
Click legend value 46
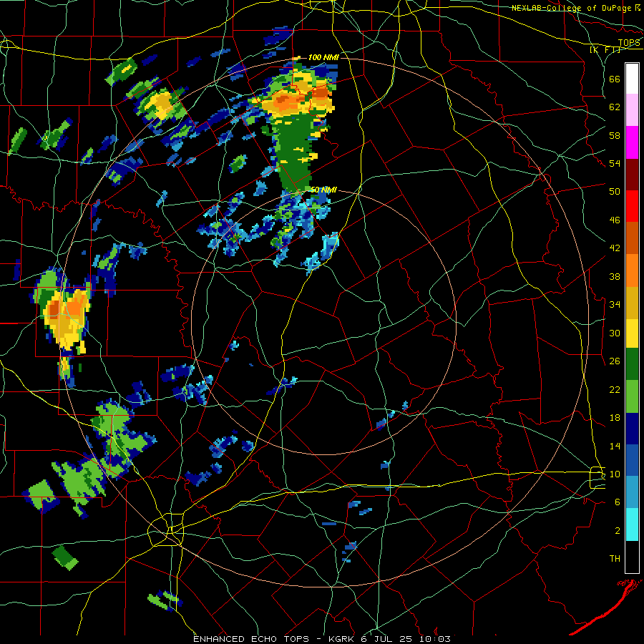tap(615, 220)
